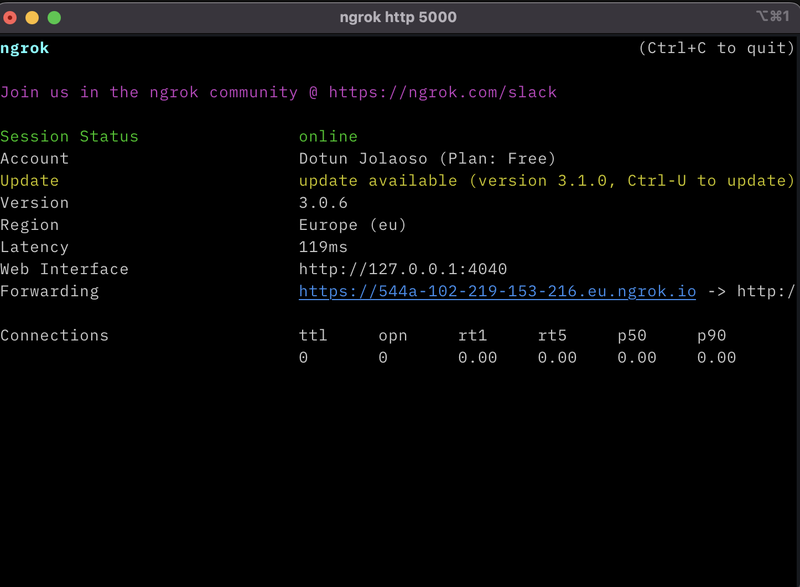800x587 pixels.
Task: Click the cyan ngrok heading text
Action: 25,48
